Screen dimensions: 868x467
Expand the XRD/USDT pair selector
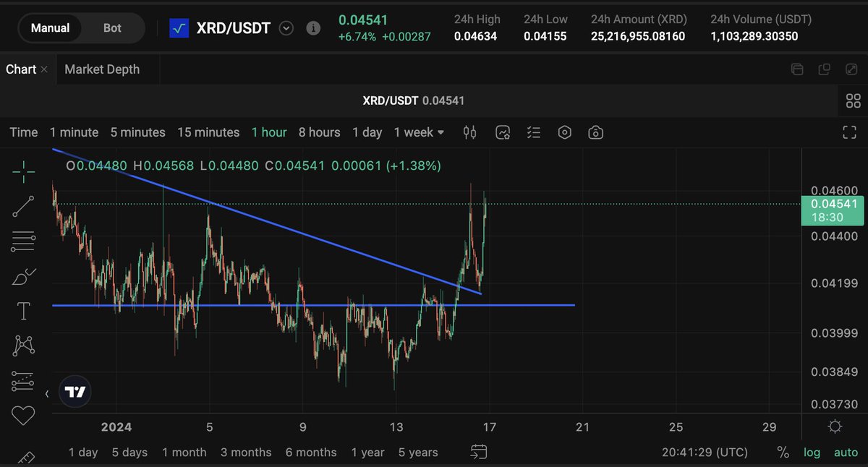click(286, 28)
